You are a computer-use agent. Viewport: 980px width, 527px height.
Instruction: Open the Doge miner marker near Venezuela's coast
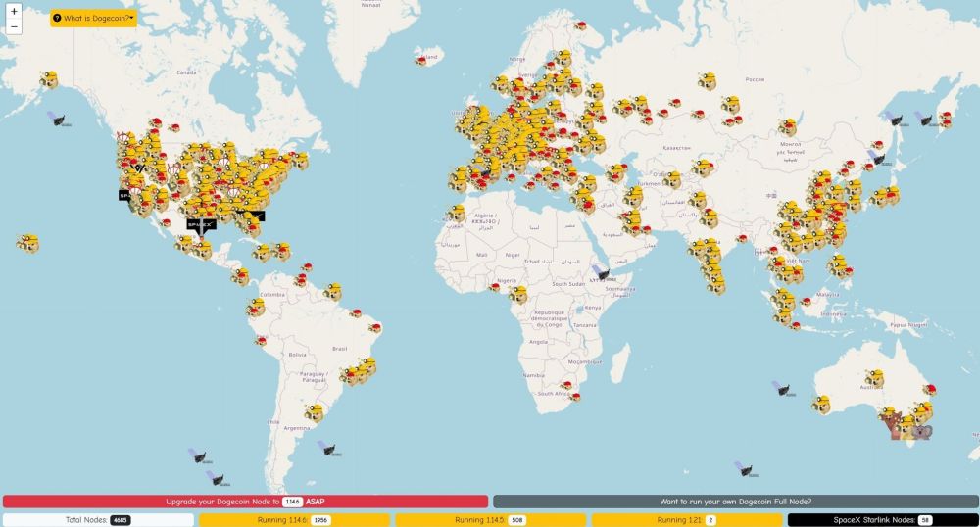(x=332, y=292)
